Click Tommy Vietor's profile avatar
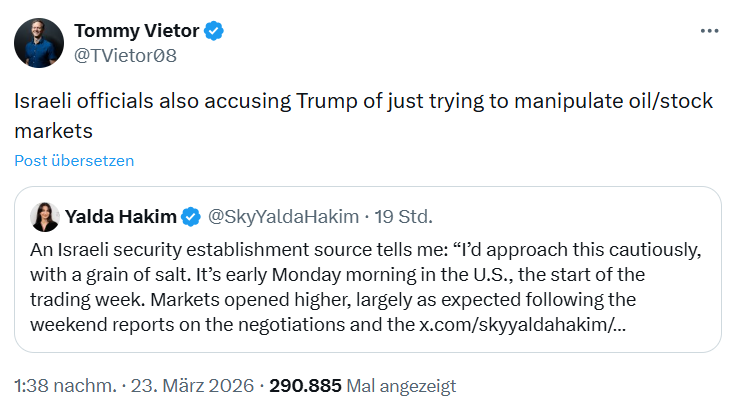This screenshot has width=733, height=401. (x=39, y=43)
